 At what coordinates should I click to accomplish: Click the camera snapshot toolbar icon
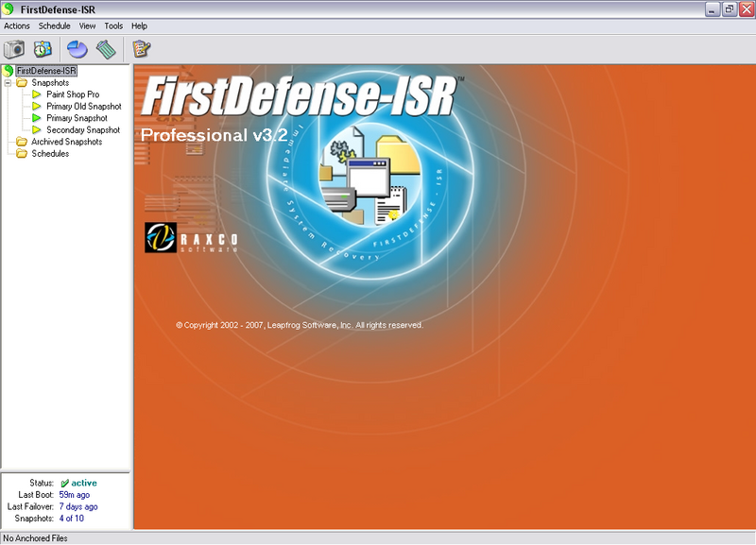point(14,49)
